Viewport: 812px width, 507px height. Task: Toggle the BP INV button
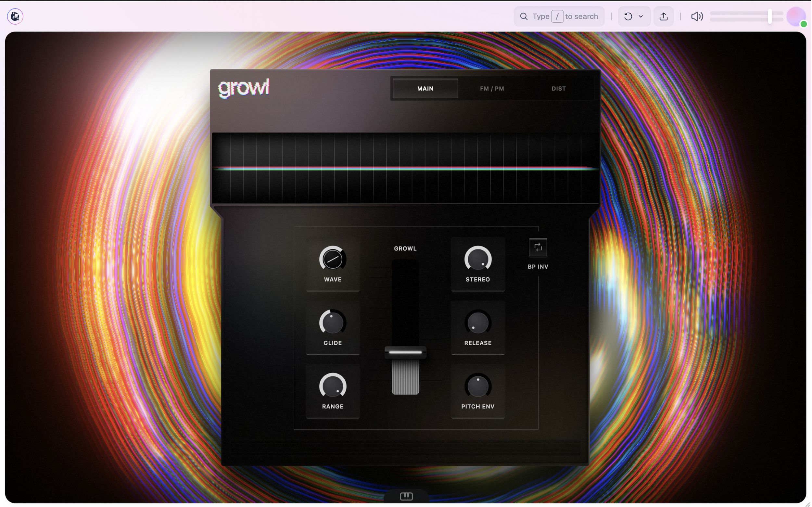click(x=538, y=247)
